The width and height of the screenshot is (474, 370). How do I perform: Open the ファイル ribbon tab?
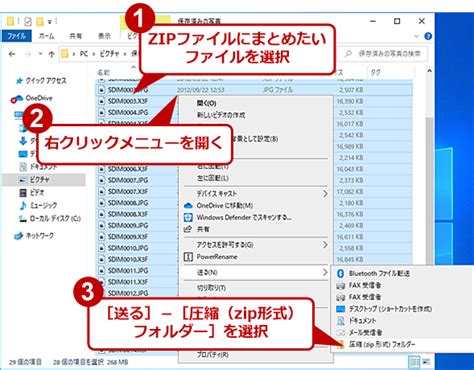coord(16,36)
